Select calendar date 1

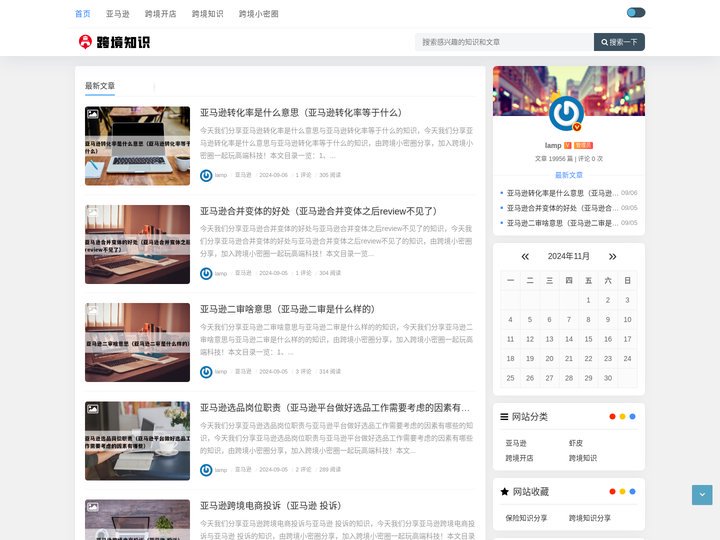coord(588,300)
